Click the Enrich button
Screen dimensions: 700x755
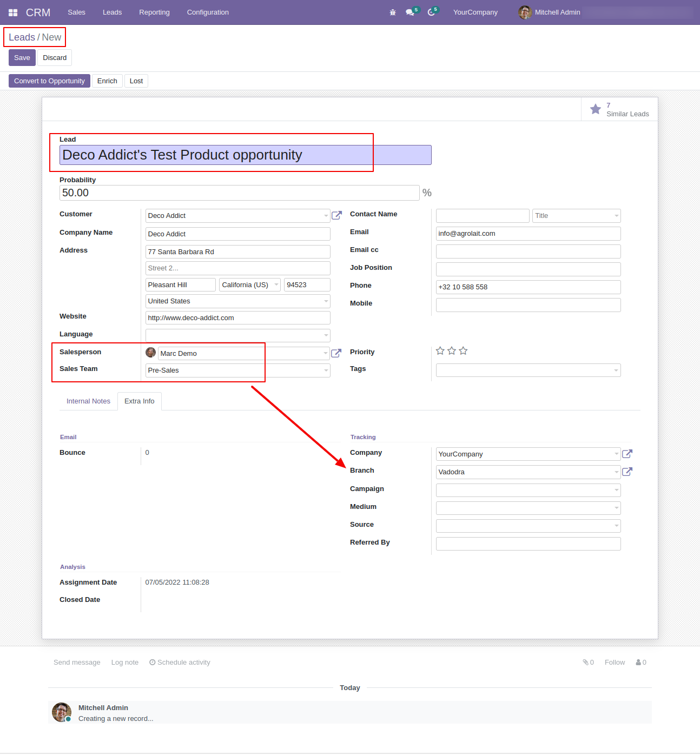[x=107, y=81]
